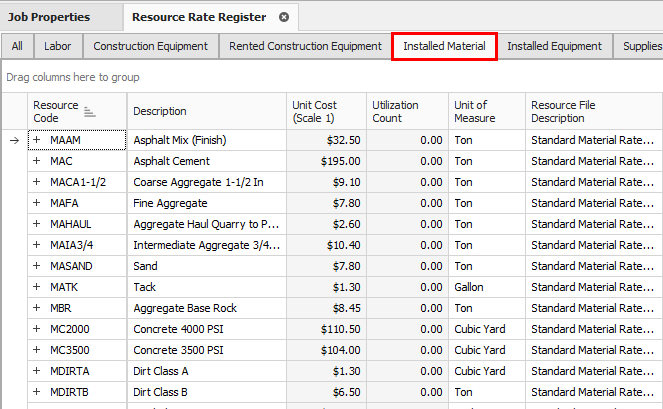Viewport: 663px width, 409px height.
Task: Switch to the Job Properties tab
Action: click(x=49, y=17)
